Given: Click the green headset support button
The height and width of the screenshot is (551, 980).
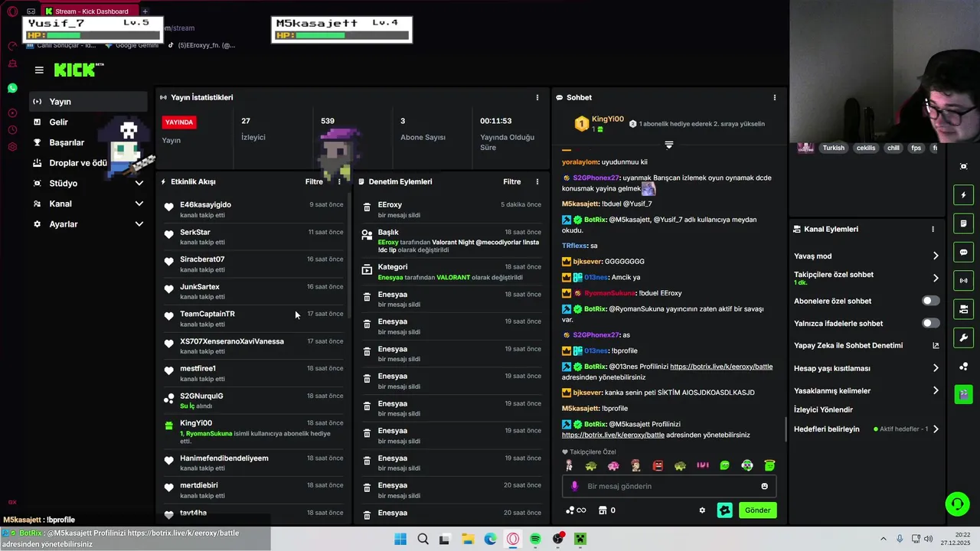Looking at the screenshot, I should tap(957, 504).
